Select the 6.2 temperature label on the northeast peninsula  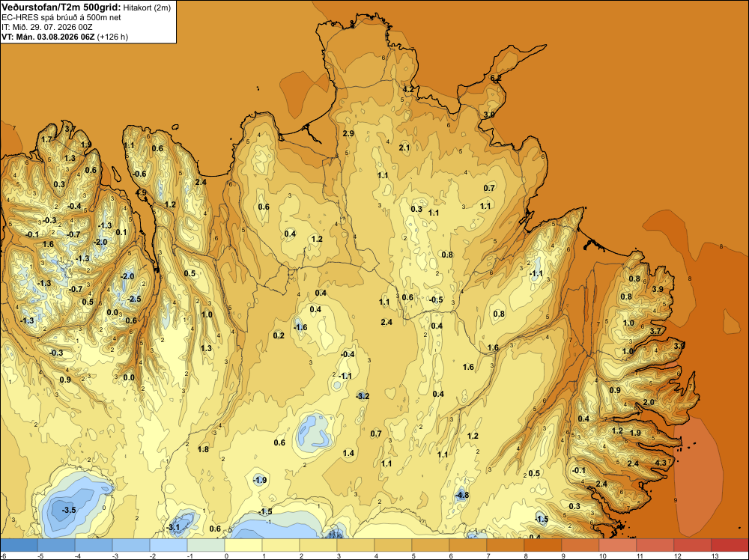pos(496,78)
